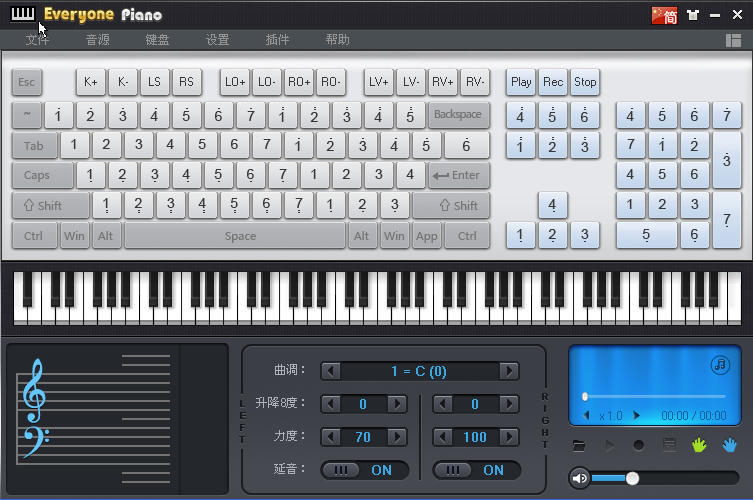This screenshot has width=753, height=500.
Task: Click the playback progress slider handle
Action: [585, 397]
